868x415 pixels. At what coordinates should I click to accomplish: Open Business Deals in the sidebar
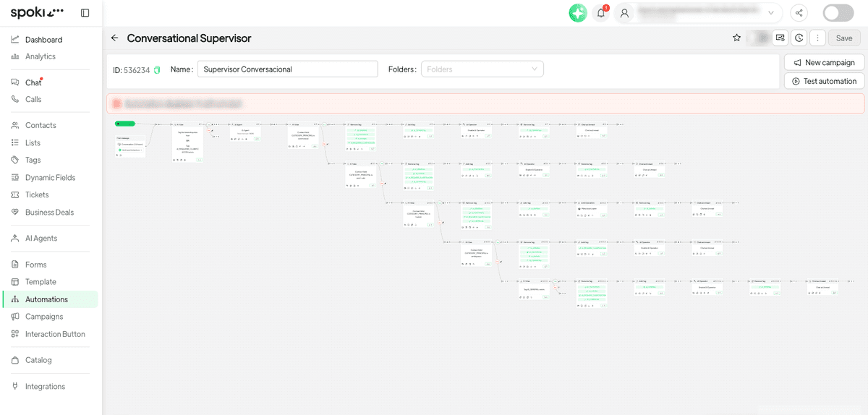(49, 212)
